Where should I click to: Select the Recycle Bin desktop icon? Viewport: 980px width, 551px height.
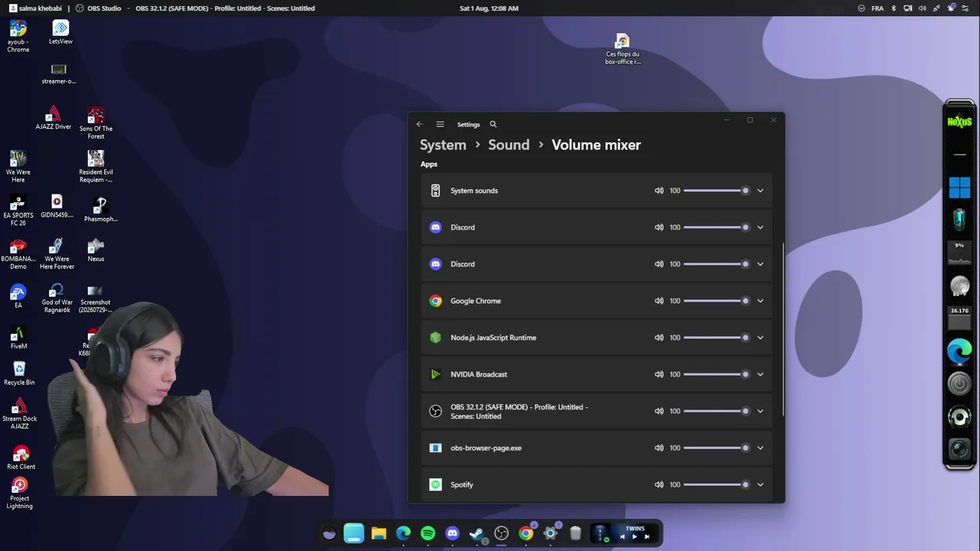pos(19,373)
